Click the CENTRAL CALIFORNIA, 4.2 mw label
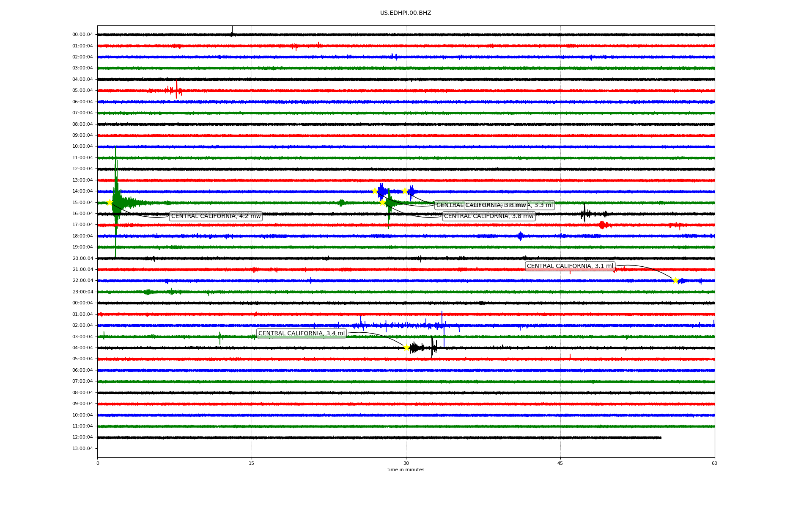Image resolution: width=812 pixels, height=508 pixels. [216, 216]
